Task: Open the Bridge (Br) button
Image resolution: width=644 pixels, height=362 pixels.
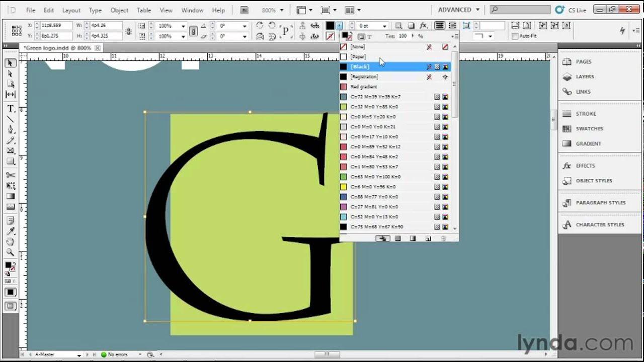Action: click(245, 10)
